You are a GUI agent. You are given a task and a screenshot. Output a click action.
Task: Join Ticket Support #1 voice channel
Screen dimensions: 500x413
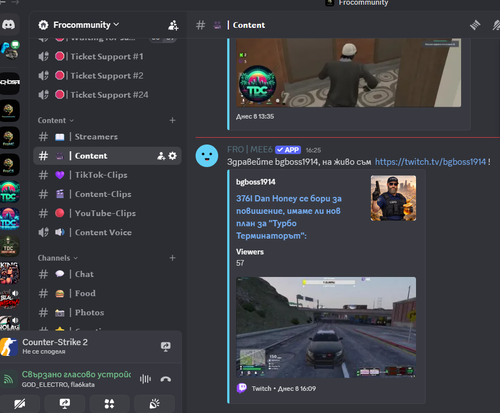[107, 57]
